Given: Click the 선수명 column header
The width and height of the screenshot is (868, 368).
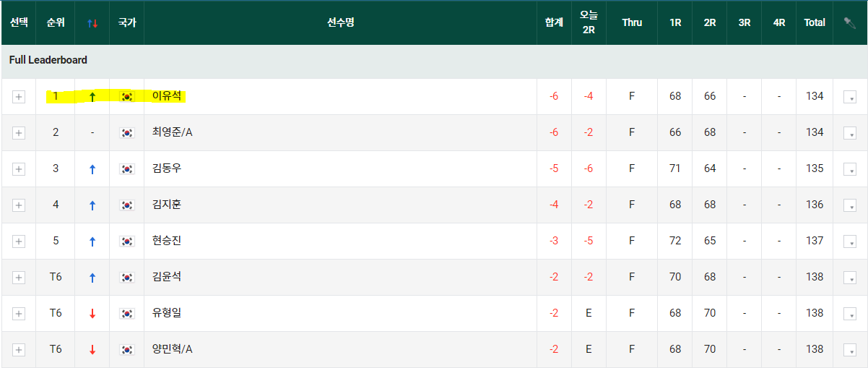Looking at the screenshot, I should [340, 22].
